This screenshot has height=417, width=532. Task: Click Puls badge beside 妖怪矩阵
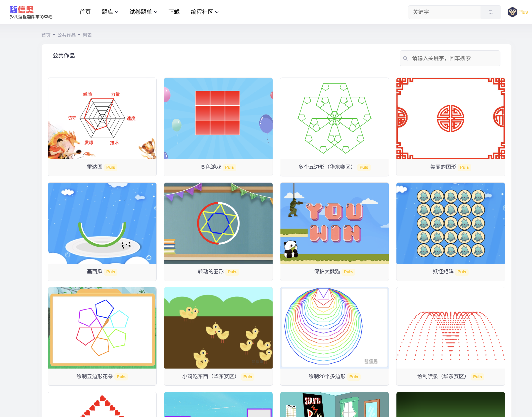tap(462, 272)
